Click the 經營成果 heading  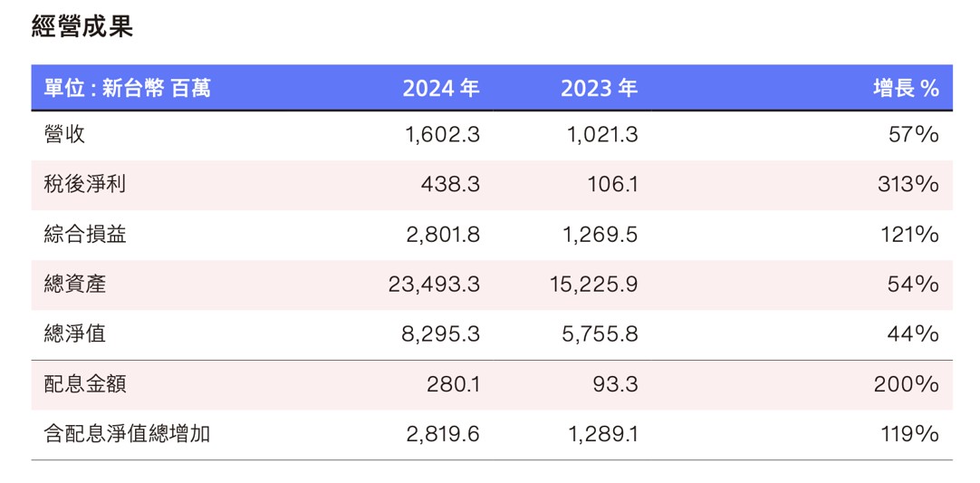[82, 26]
